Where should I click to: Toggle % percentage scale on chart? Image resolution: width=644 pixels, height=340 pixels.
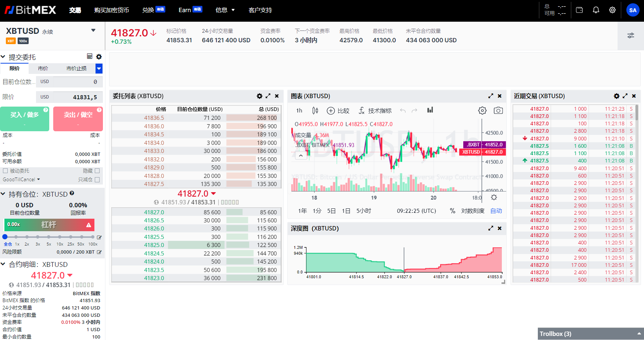453,211
